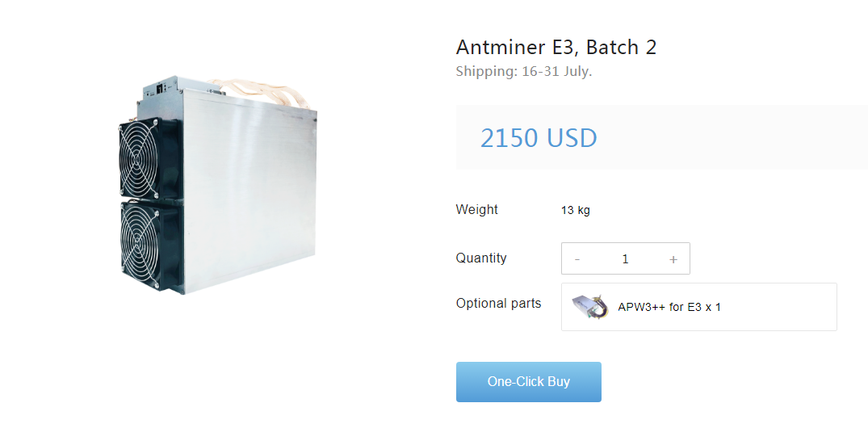The width and height of the screenshot is (868, 445).
Task: Click the minus button to decrease quantity
Action: (577, 259)
